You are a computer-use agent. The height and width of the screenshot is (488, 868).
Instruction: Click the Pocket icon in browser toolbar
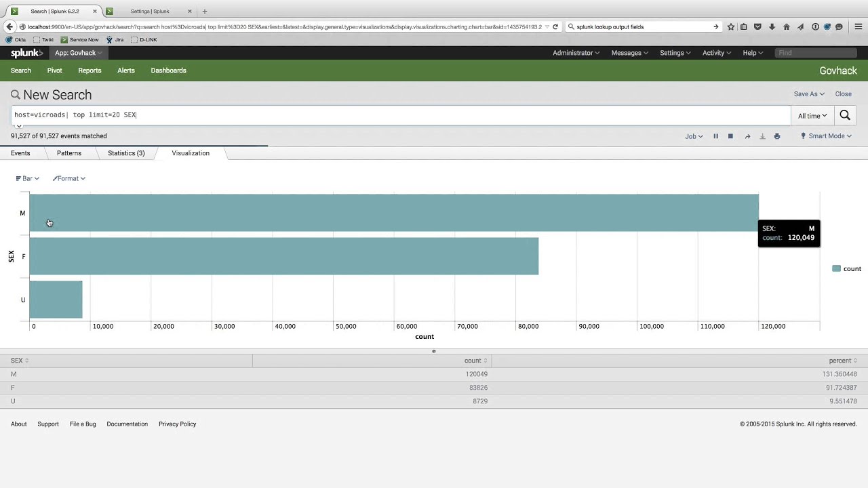[758, 27]
